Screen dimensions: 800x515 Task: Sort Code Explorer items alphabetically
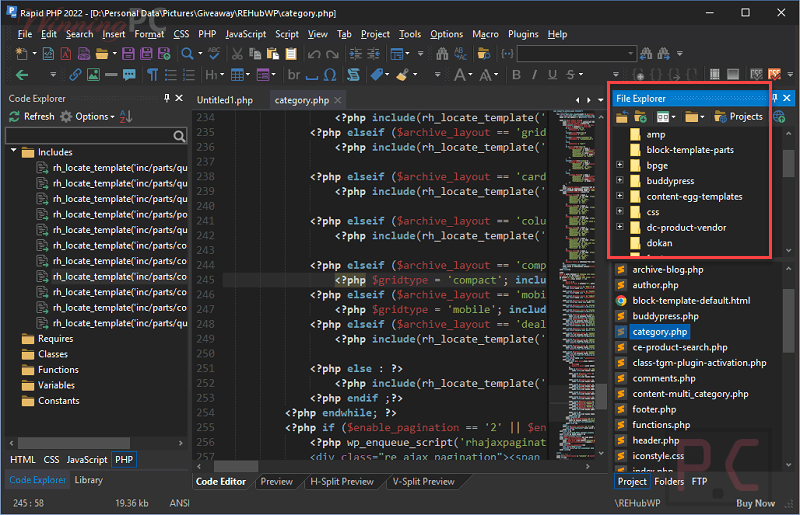click(126, 116)
